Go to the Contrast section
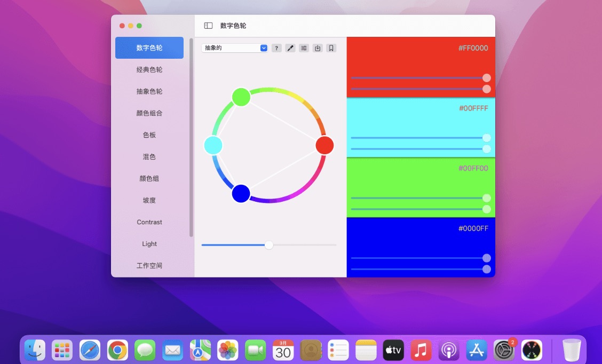Viewport: 602px width, 364px height. (x=149, y=222)
